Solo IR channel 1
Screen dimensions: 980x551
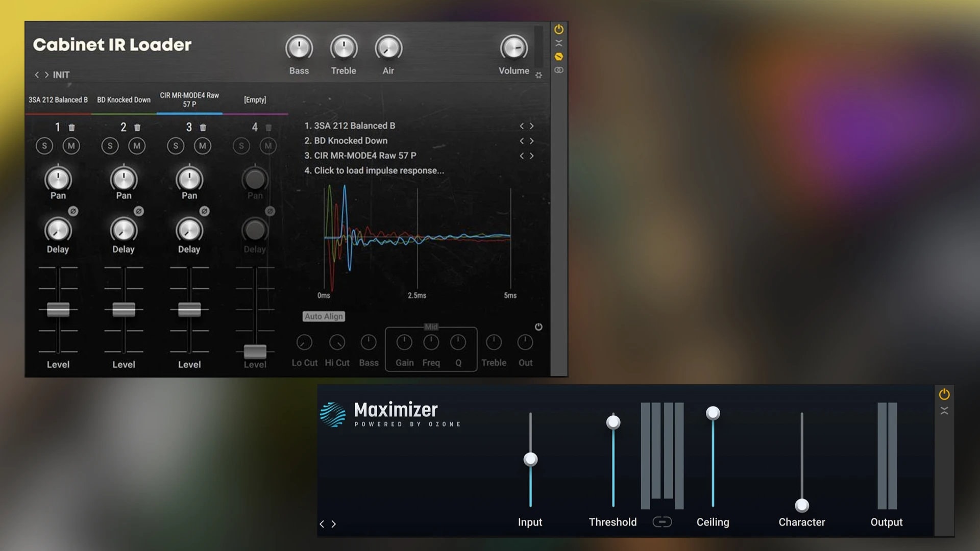(44, 146)
